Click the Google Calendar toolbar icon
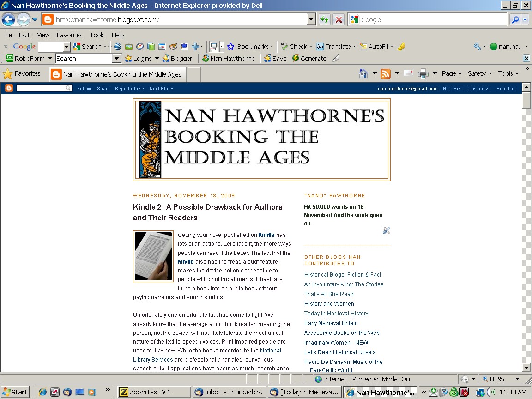This screenshot has width=532, height=399. (x=162, y=47)
